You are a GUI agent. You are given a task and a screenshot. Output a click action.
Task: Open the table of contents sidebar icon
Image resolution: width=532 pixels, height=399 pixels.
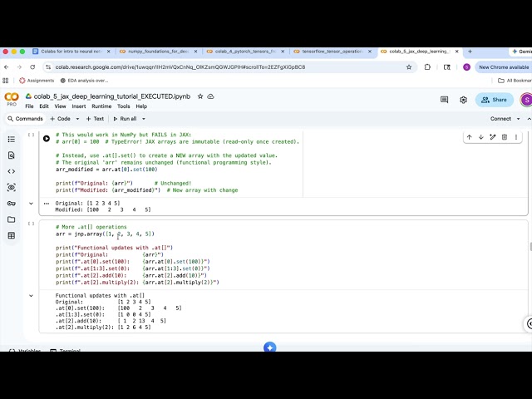tap(11, 139)
